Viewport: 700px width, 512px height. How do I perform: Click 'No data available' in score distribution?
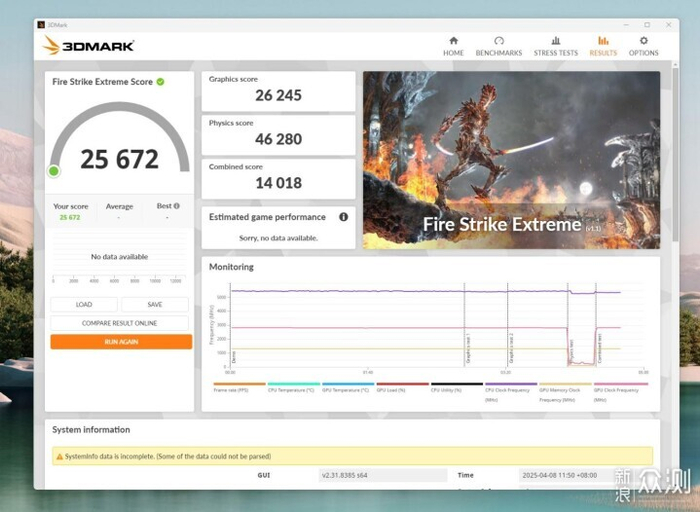[x=119, y=257]
